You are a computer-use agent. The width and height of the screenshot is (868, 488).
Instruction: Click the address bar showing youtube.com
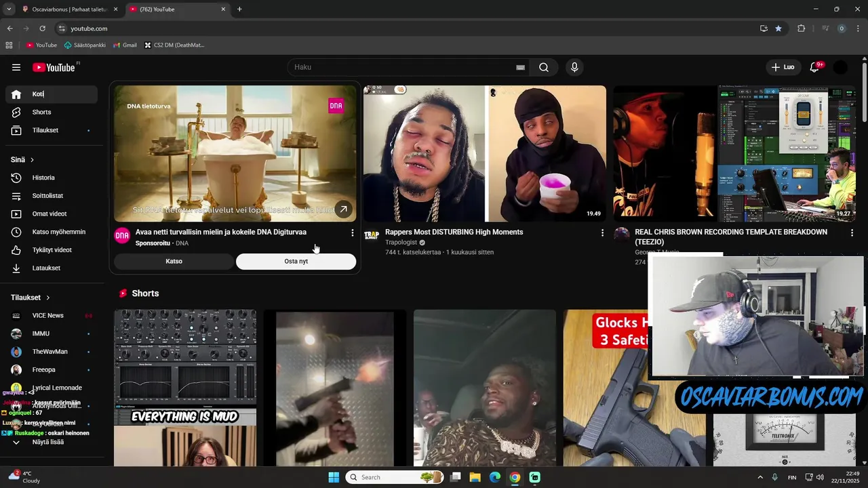tap(407, 28)
